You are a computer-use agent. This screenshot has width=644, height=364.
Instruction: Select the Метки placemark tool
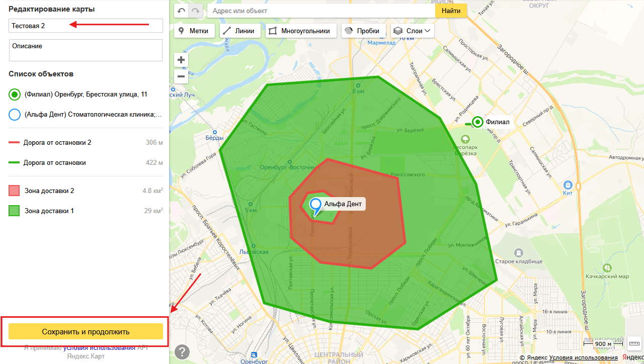[x=194, y=31]
